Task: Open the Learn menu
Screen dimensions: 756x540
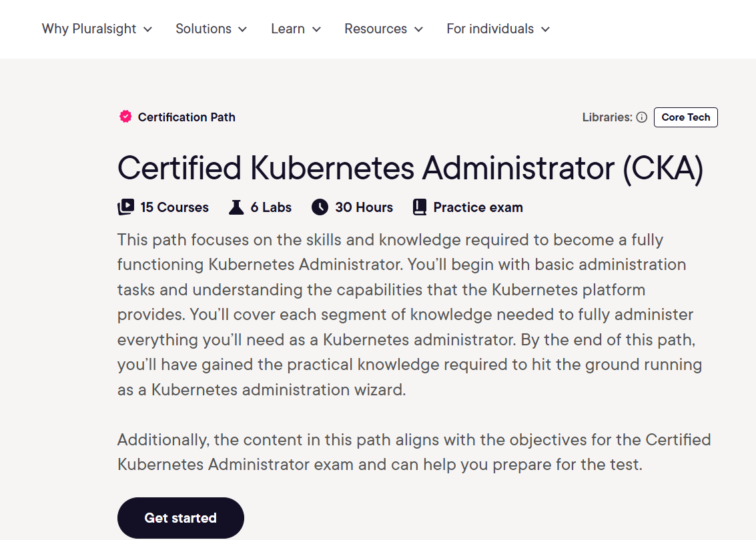Action: point(296,29)
